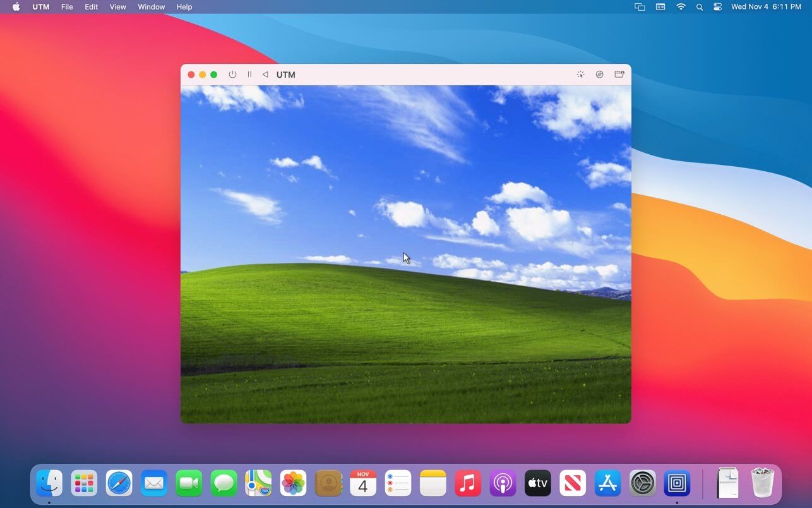Open the drive image options icon
Viewport: 812px width, 508px height.
tap(599, 75)
